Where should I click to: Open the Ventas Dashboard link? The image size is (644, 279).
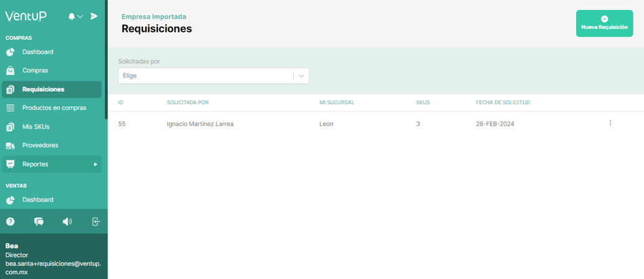coord(37,200)
